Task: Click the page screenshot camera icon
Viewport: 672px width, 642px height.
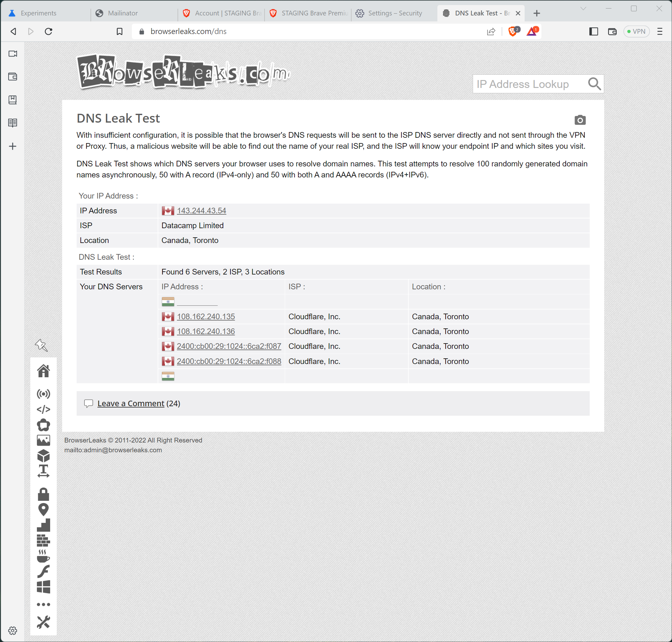Action: pyautogui.click(x=580, y=120)
